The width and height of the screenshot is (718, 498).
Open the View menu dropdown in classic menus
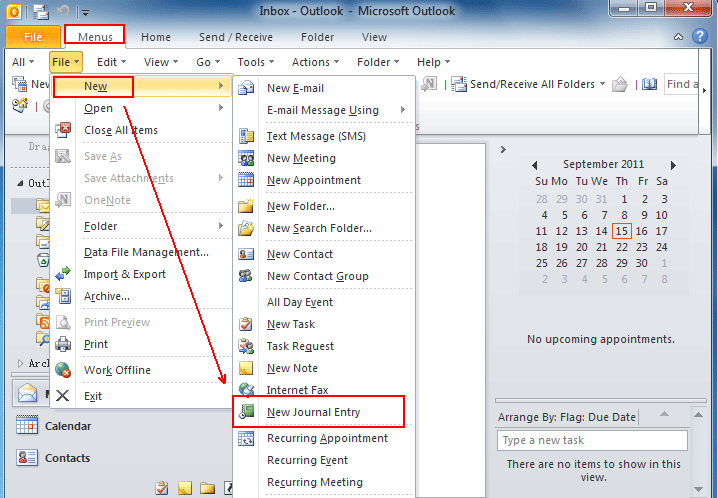pyautogui.click(x=161, y=62)
